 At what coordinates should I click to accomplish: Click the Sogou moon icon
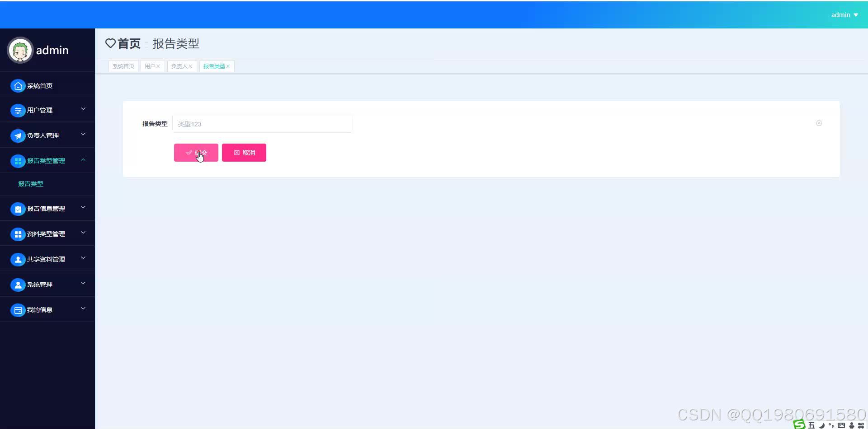[821, 425]
